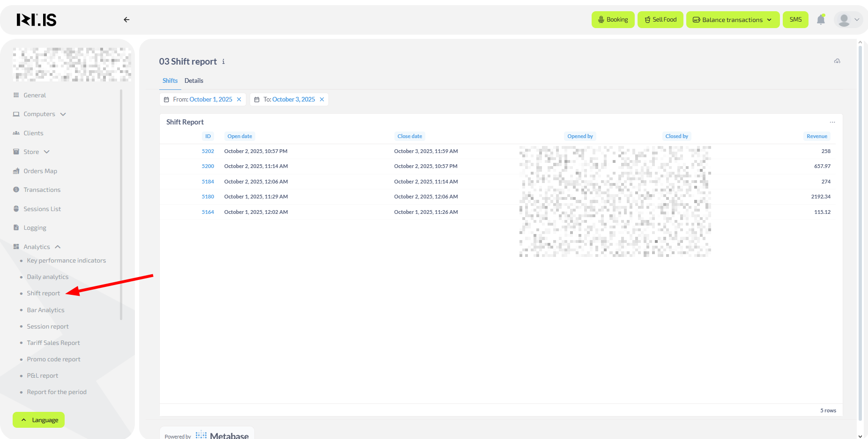
Task: Click the Sell Food button
Action: 660,20
